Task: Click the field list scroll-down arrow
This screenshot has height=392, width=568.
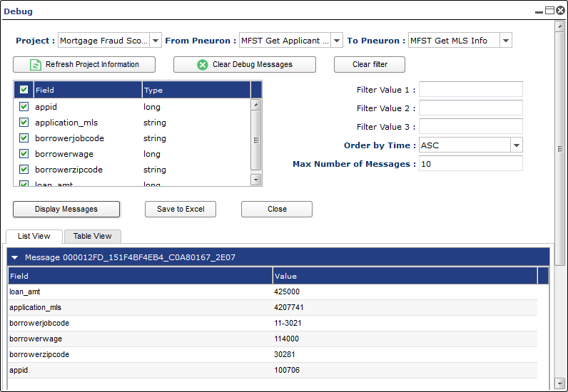Action: (256, 180)
